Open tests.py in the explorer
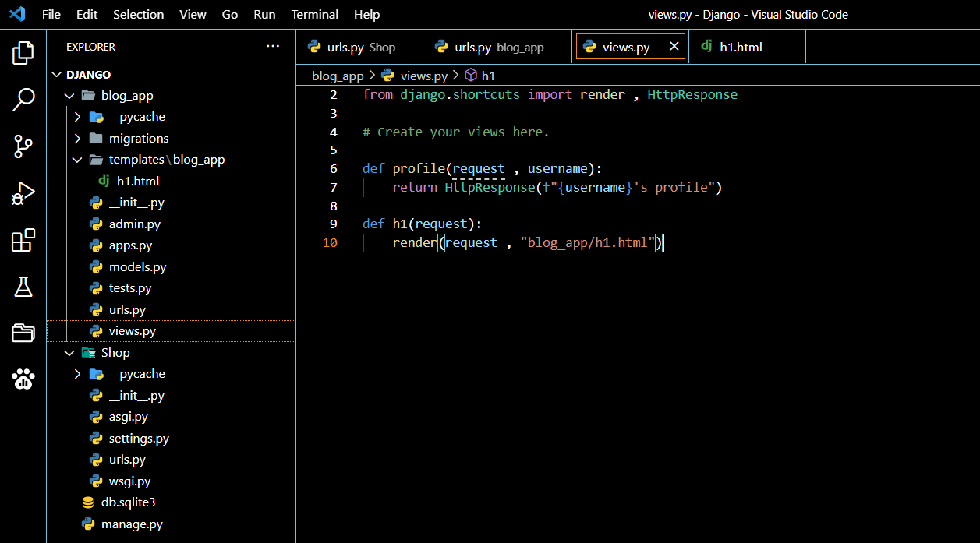Image resolution: width=980 pixels, height=543 pixels. (x=130, y=288)
